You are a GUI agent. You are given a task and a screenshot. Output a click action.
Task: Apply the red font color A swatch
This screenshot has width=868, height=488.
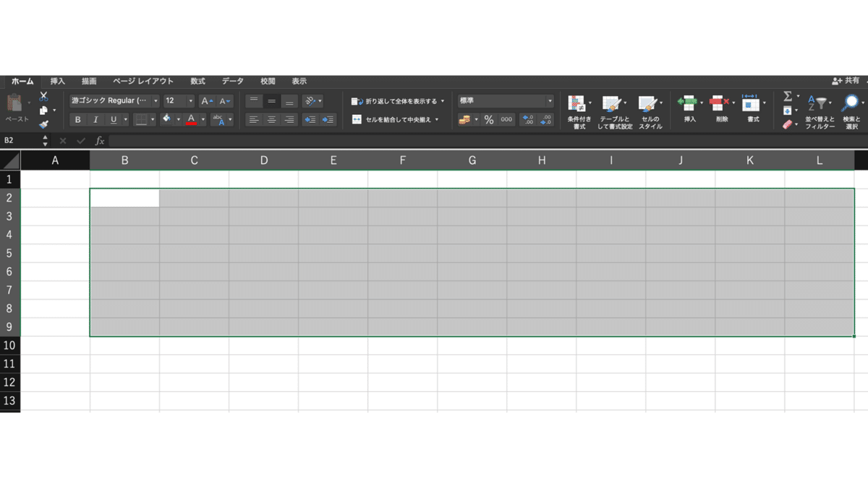click(192, 119)
